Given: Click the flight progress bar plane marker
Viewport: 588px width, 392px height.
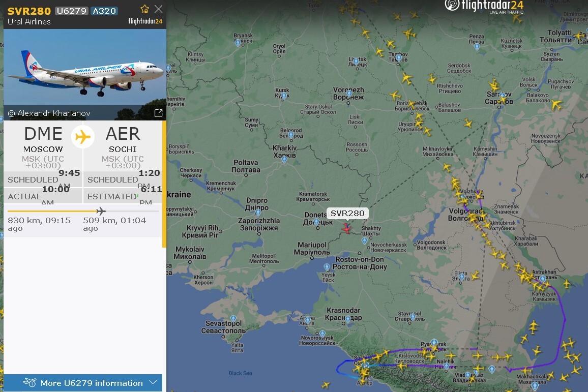Looking at the screenshot, I should [x=101, y=211].
